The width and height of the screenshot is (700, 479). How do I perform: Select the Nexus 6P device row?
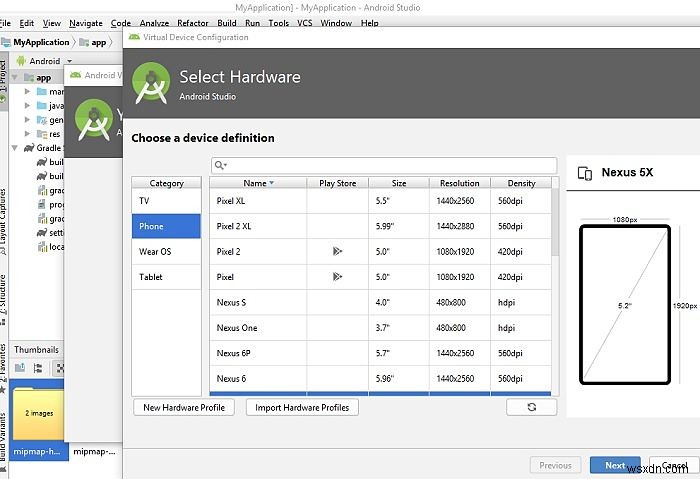click(x=380, y=353)
